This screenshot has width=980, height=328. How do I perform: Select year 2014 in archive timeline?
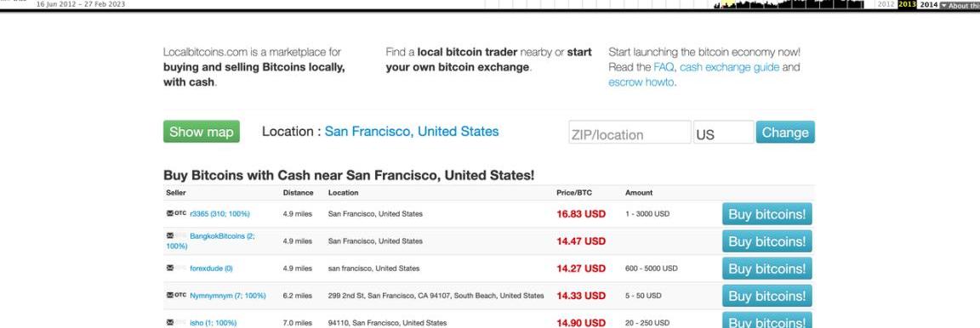coord(929,5)
